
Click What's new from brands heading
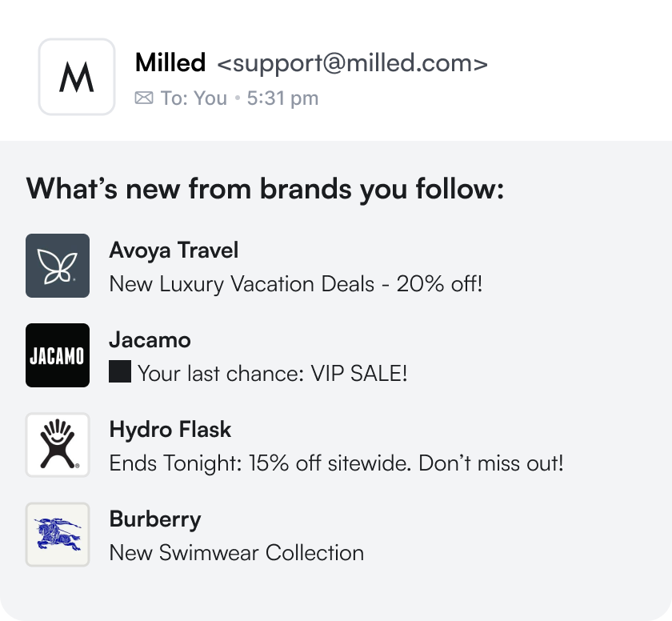point(265,189)
